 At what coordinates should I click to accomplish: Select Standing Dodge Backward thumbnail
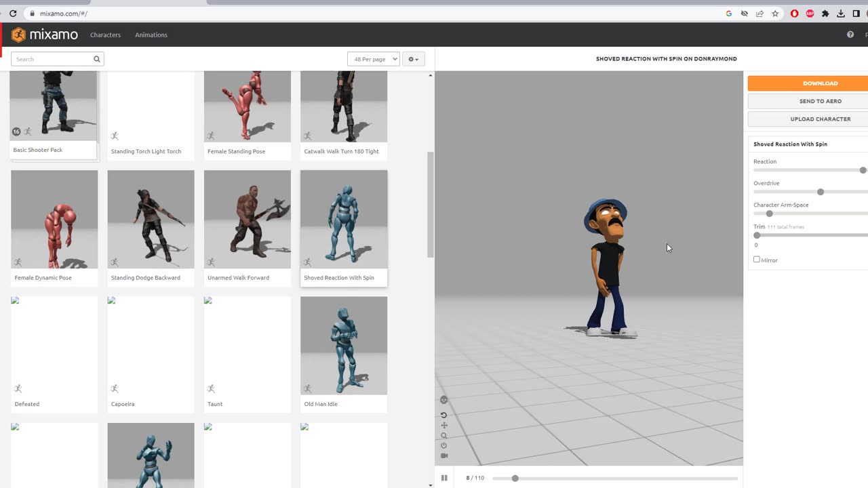[151, 219]
